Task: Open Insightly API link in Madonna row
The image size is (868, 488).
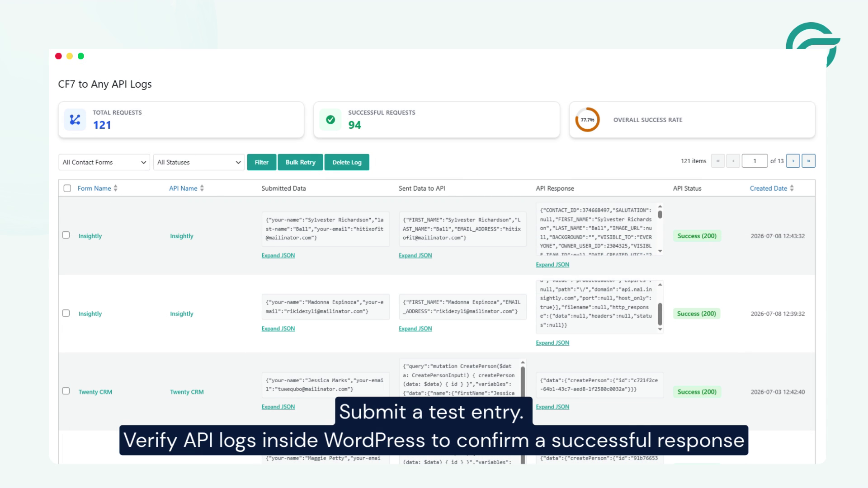Action: 181,314
